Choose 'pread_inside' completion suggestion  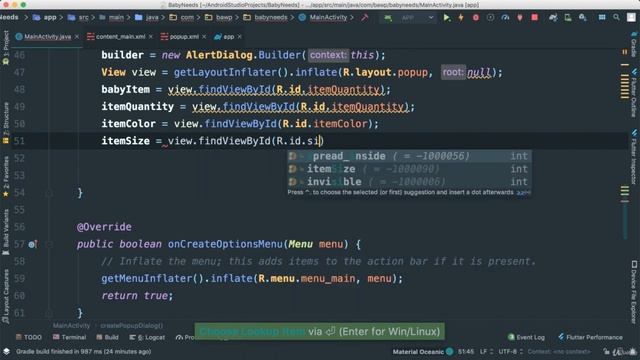409,156
